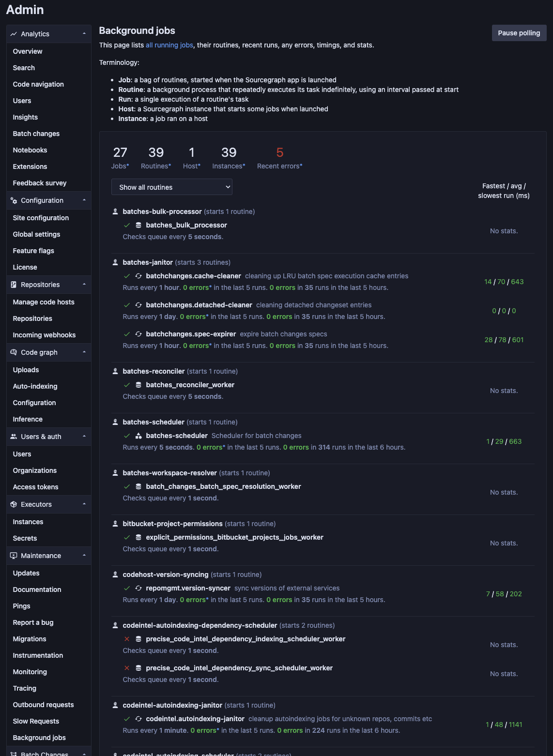Click the Analytics line-chart icon in sidebar
Screen dimensions: 553x756
[14, 34]
